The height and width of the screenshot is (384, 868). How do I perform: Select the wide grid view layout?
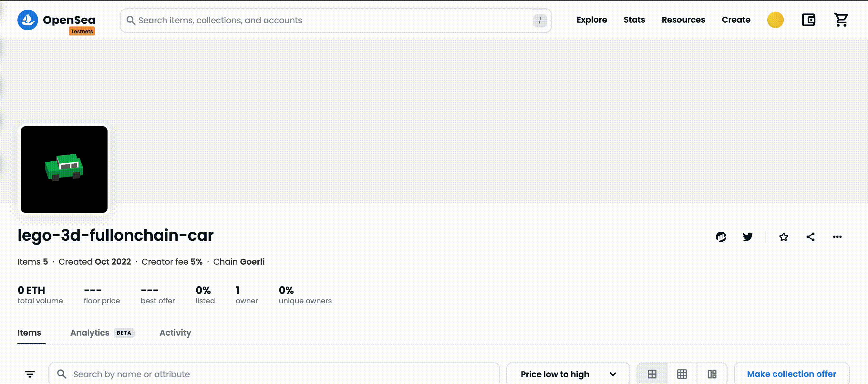652,374
